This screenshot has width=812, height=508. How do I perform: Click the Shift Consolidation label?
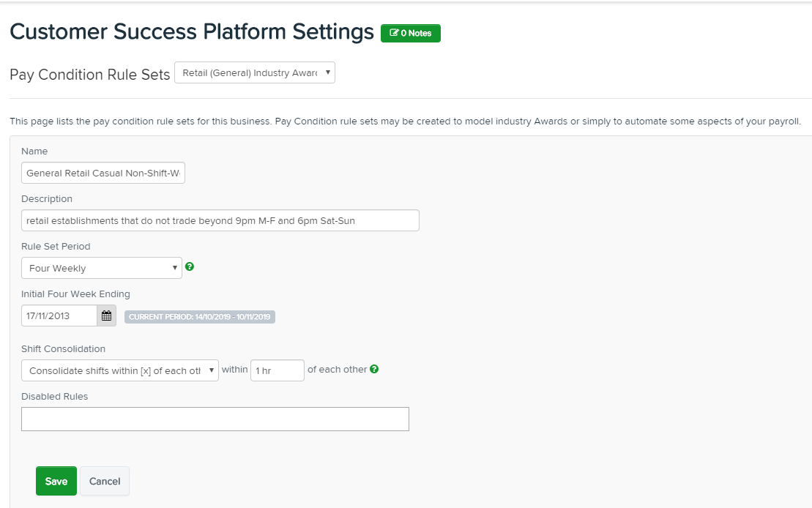63,349
